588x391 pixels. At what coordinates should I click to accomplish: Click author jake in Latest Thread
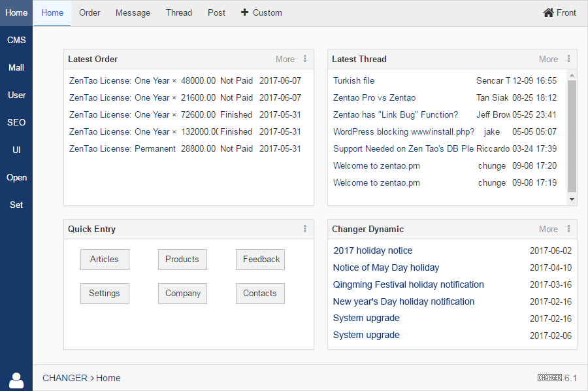click(491, 131)
